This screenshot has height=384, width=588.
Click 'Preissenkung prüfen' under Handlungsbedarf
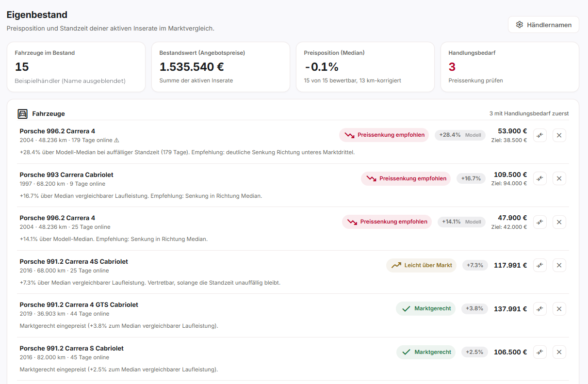tap(475, 80)
